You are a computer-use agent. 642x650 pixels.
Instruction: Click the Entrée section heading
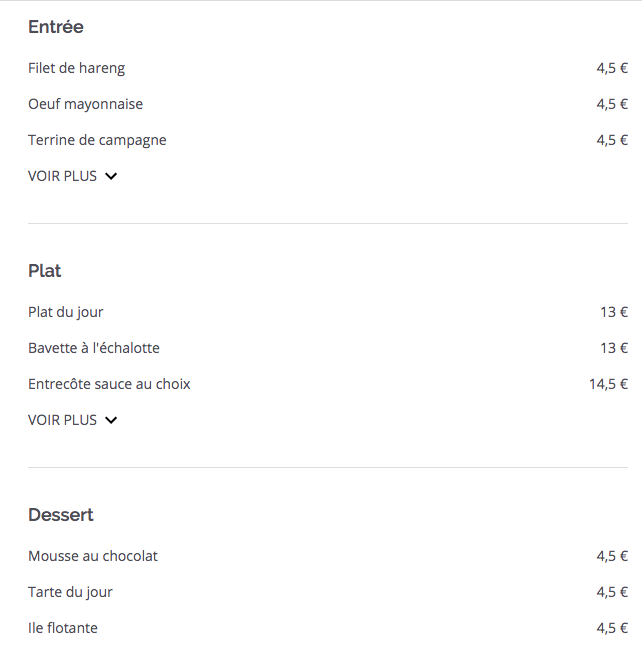pyautogui.click(x=56, y=27)
